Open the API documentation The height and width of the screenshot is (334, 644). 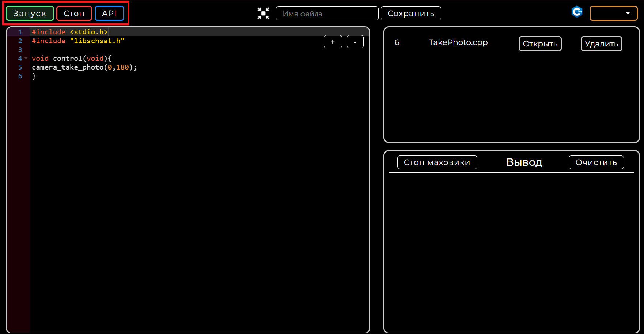(x=109, y=13)
